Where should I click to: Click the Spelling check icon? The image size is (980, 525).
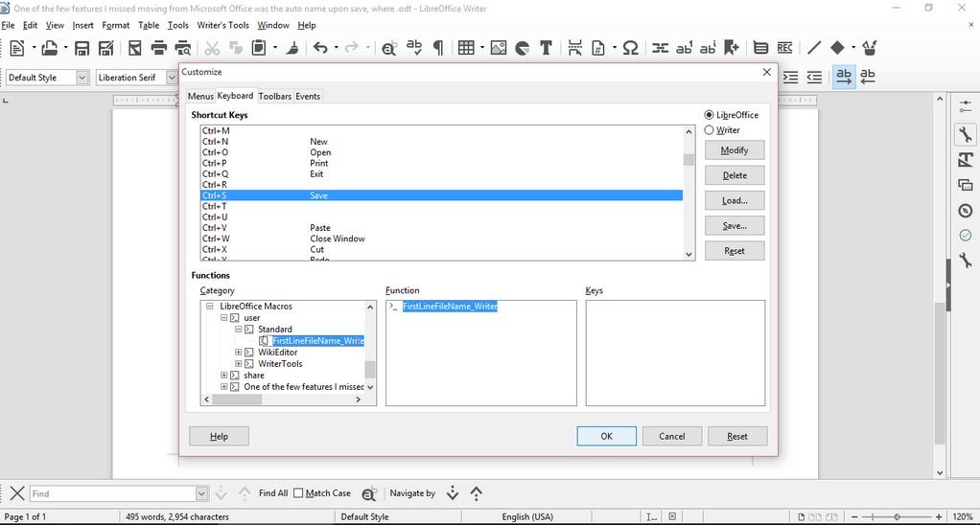click(413, 48)
